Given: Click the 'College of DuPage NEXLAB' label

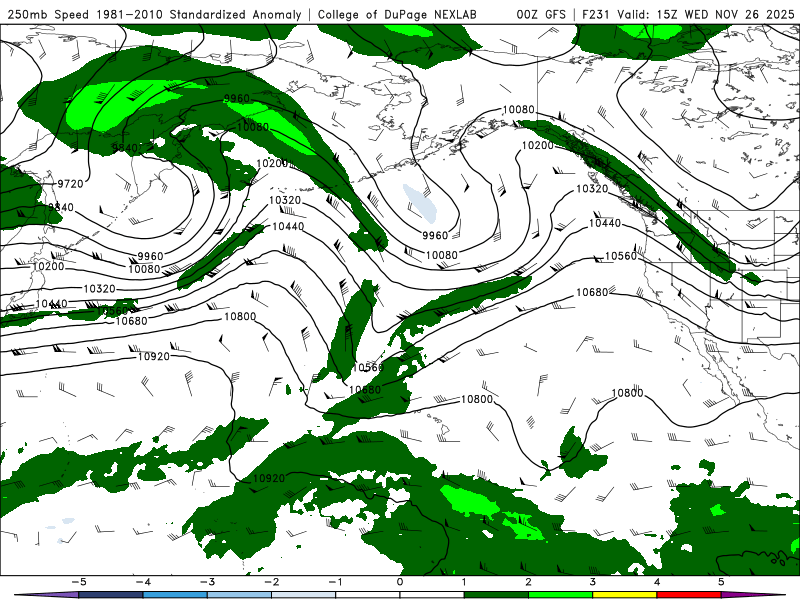Looking at the screenshot, I should coord(397,15).
